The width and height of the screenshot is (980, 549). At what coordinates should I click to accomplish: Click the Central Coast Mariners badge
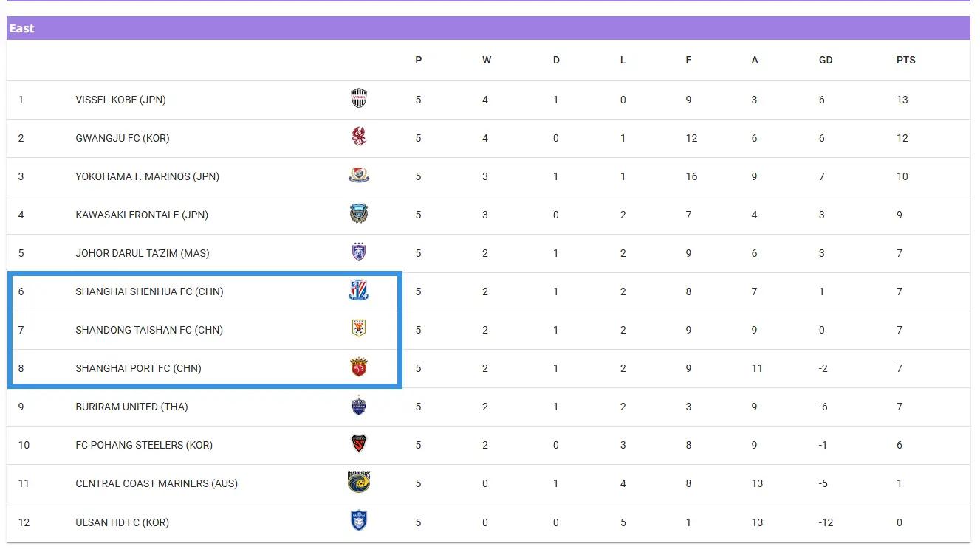pyautogui.click(x=359, y=483)
